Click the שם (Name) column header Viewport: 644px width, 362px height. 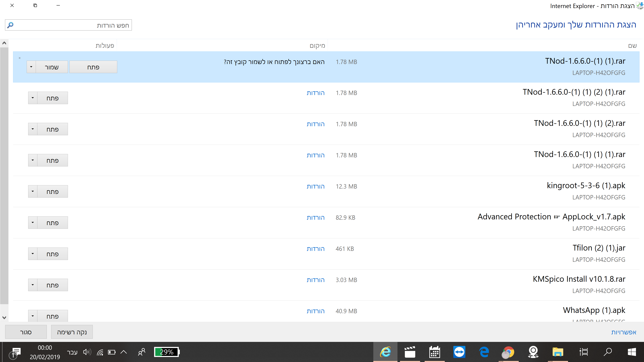tap(632, 45)
